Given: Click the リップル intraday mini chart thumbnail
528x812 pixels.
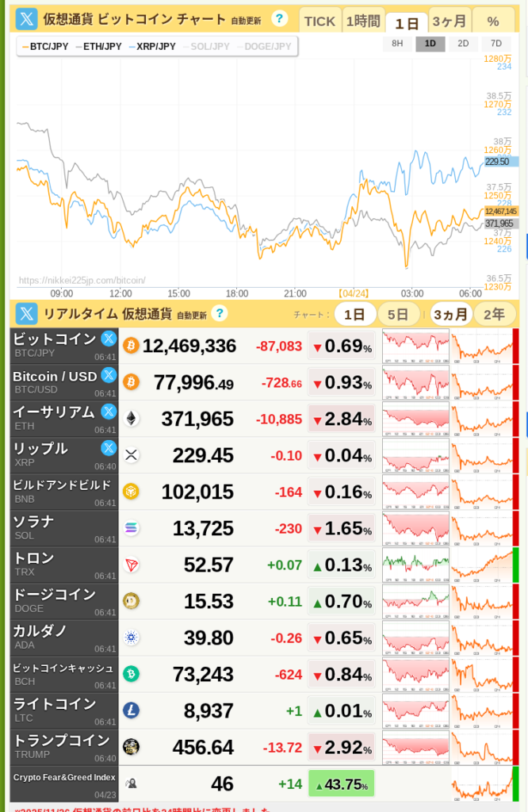Looking at the screenshot, I should (x=415, y=455).
